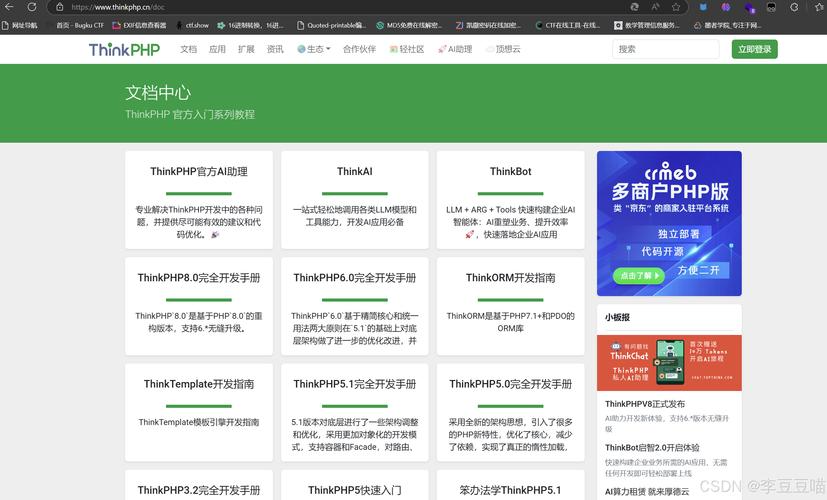Click the address bar URL

tap(118, 7)
